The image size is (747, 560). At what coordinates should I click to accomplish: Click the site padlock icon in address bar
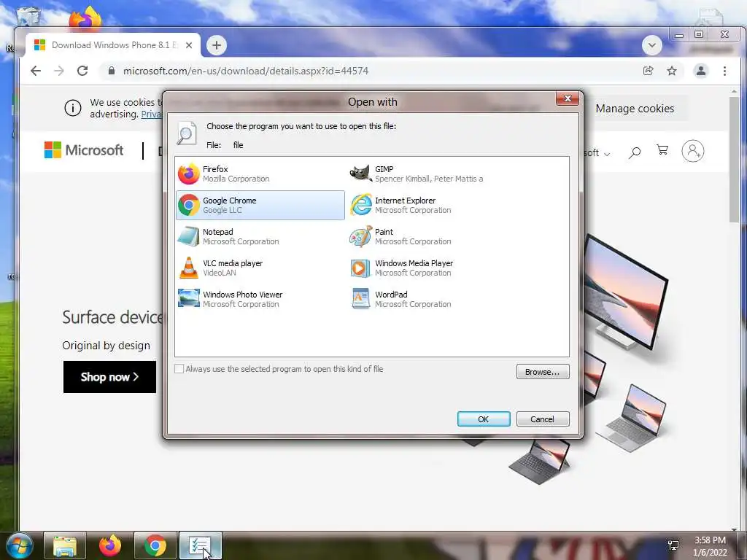pyautogui.click(x=112, y=71)
